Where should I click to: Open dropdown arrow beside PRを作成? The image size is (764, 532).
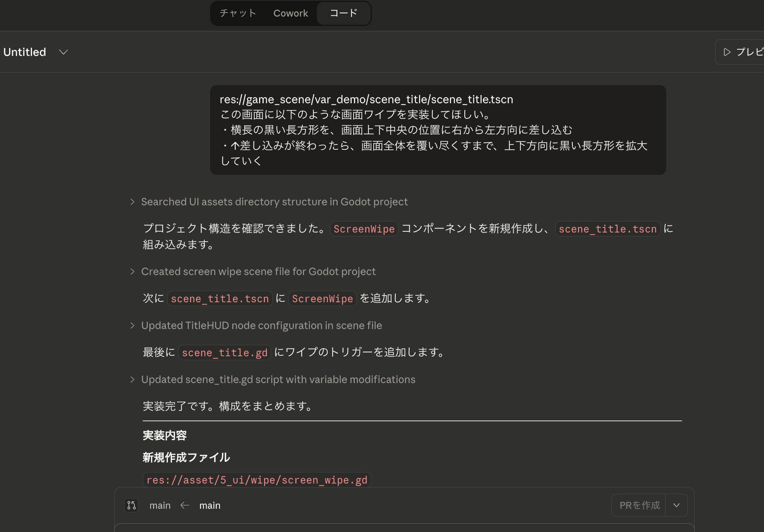click(x=676, y=505)
